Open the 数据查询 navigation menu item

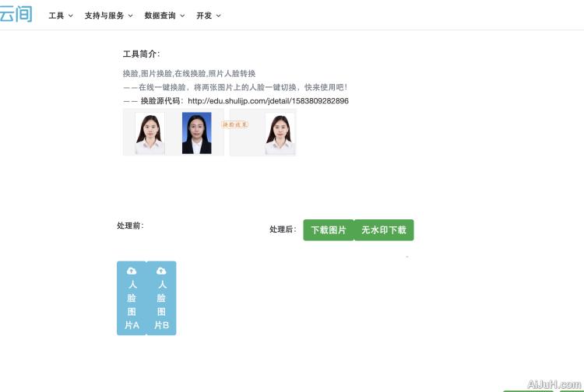[x=160, y=16]
